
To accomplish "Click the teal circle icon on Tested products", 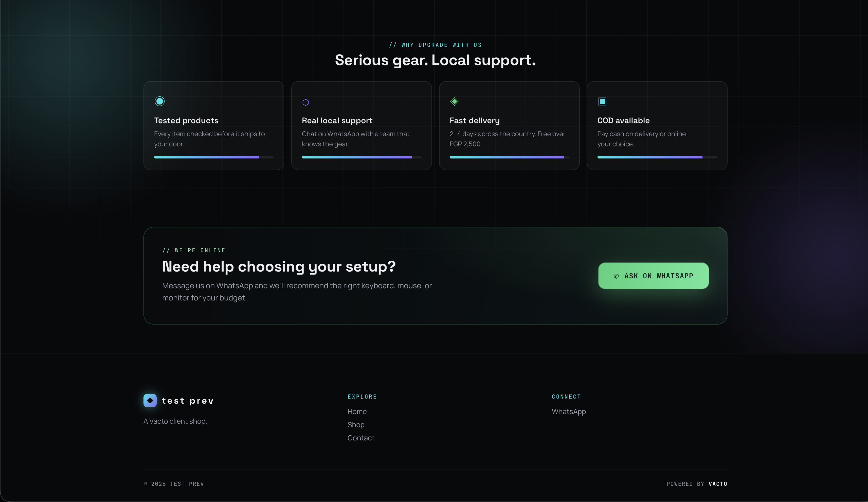I will coord(159,101).
